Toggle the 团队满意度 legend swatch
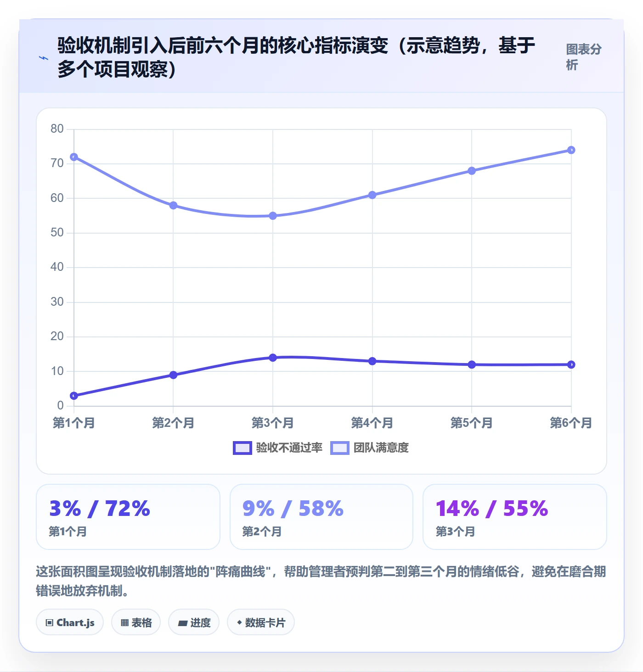 pos(339,448)
